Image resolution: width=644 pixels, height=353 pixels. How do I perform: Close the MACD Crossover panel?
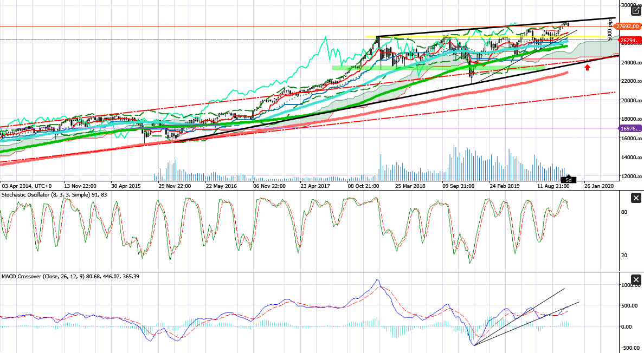coord(635,279)
